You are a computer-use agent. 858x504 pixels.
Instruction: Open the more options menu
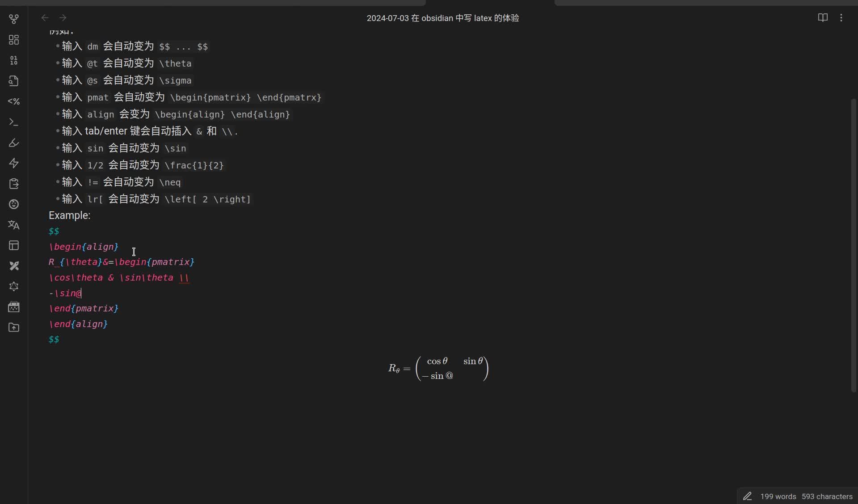point(841,18)
